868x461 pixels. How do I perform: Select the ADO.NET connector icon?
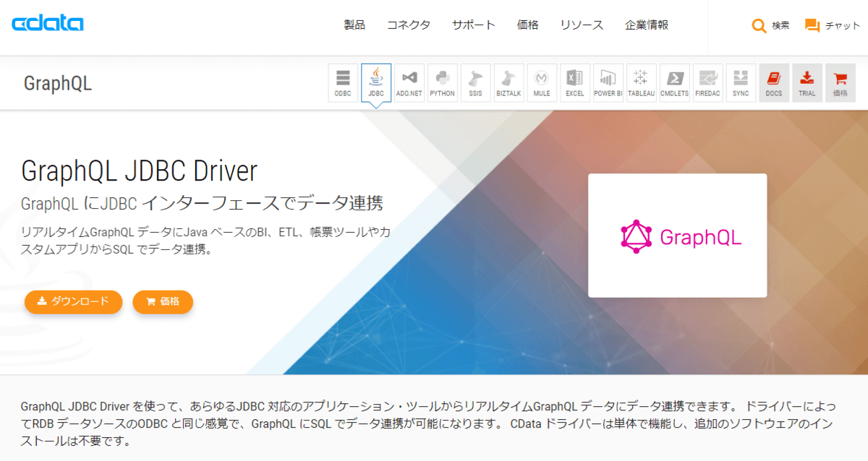point(409,82)
